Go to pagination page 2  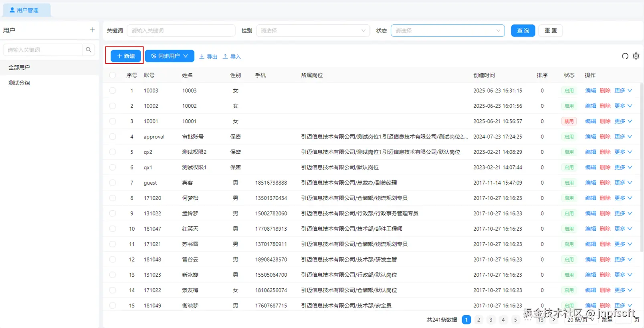click(x=478, y=320)
